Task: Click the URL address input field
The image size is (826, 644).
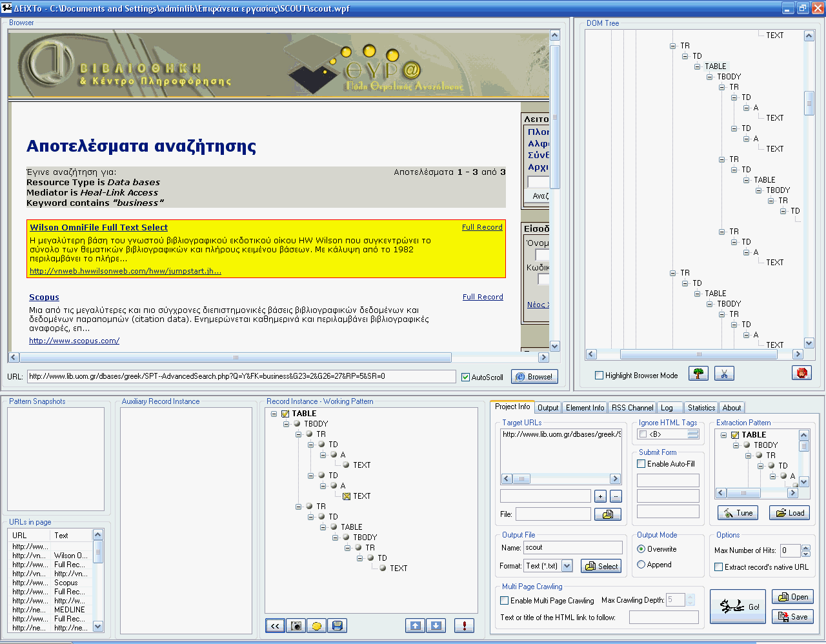Action: (241, 376)
